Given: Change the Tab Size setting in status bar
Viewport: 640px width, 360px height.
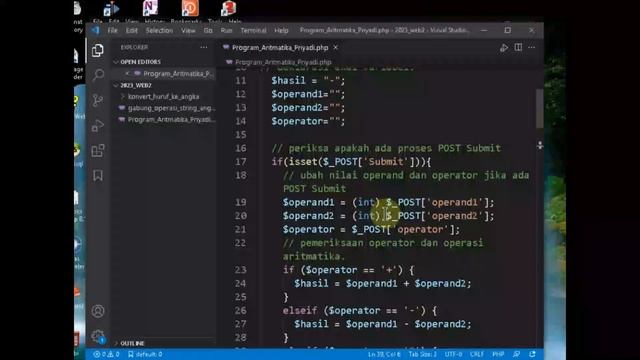Looking at the screenshot, I should tap(422, 354).
